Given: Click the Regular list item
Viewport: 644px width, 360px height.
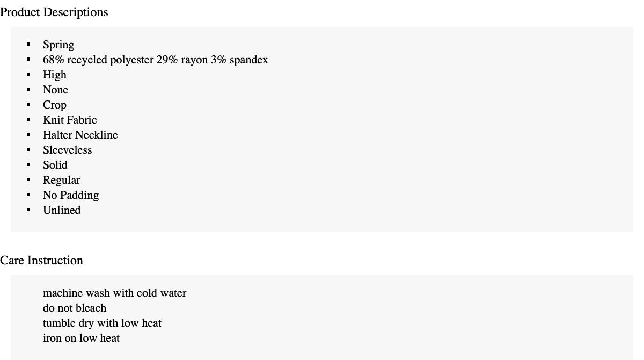Looking at the screenshot, I should [x=61, y=180].
